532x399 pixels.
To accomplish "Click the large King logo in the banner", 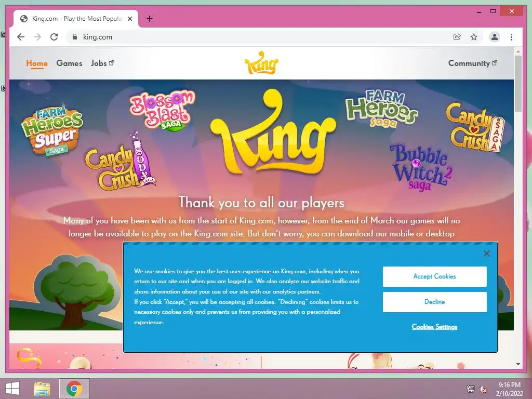I will 273,131.
